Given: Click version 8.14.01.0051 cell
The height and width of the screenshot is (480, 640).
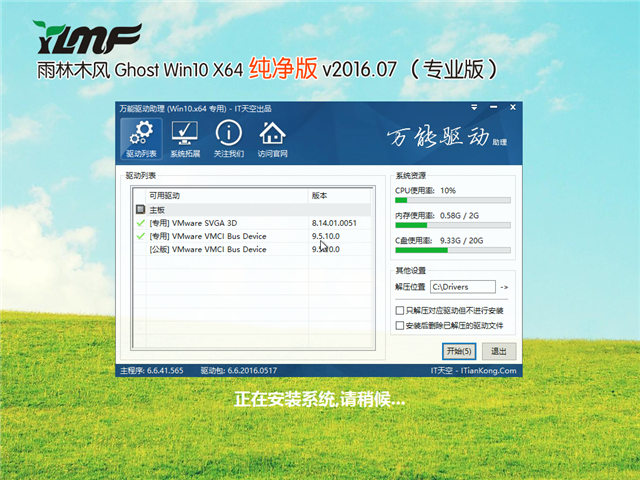Looking at the screenshot, I should coord(334,223).
